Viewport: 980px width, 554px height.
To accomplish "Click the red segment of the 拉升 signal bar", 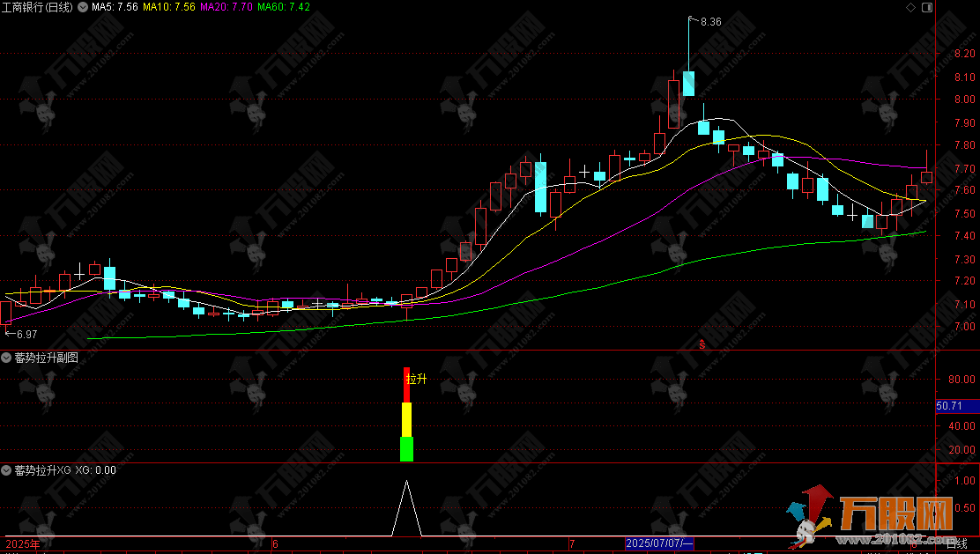I will click(407, 385).
